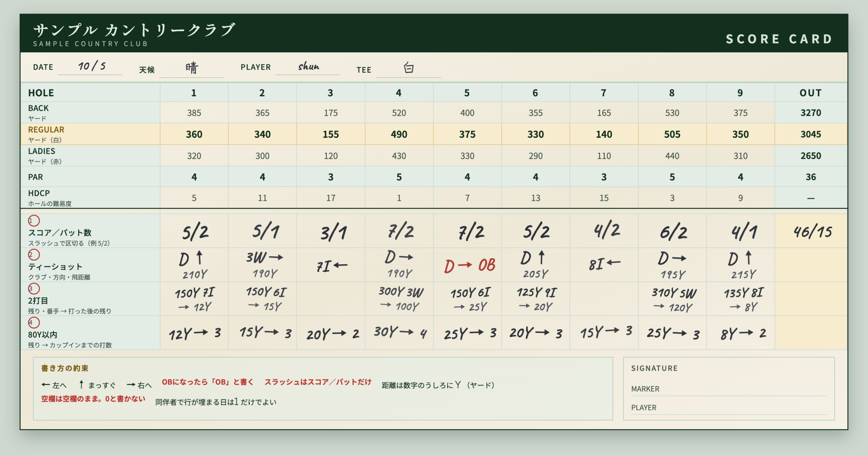Click the OUT column header
The height and width of the screenshot is (456, 868).
click(811, 93)
